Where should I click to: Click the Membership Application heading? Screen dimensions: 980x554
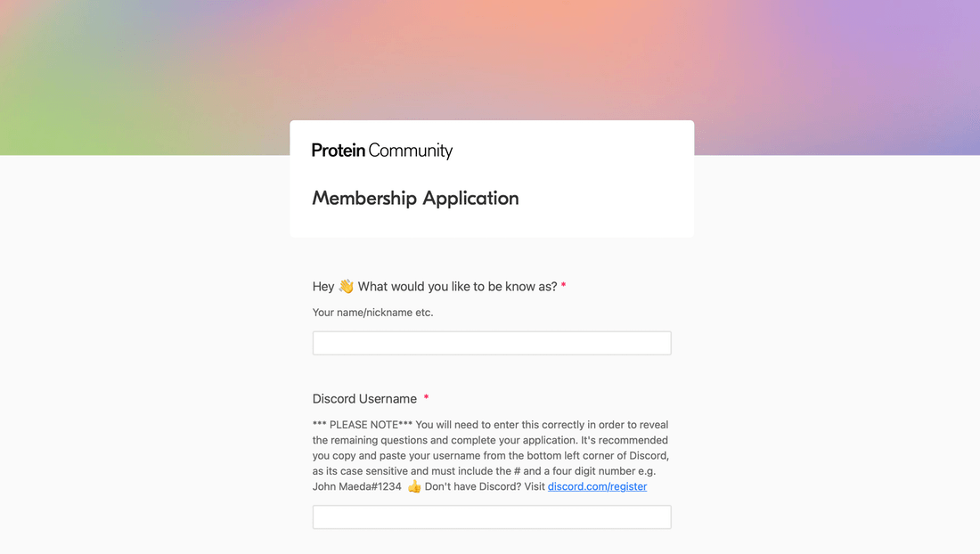(416, 198)
